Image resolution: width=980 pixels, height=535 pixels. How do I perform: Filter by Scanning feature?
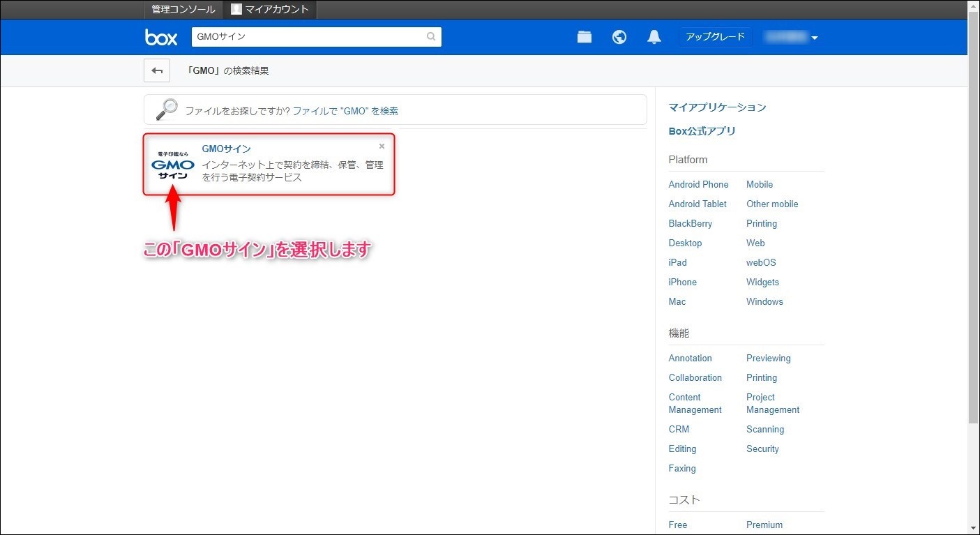point(765,429)
